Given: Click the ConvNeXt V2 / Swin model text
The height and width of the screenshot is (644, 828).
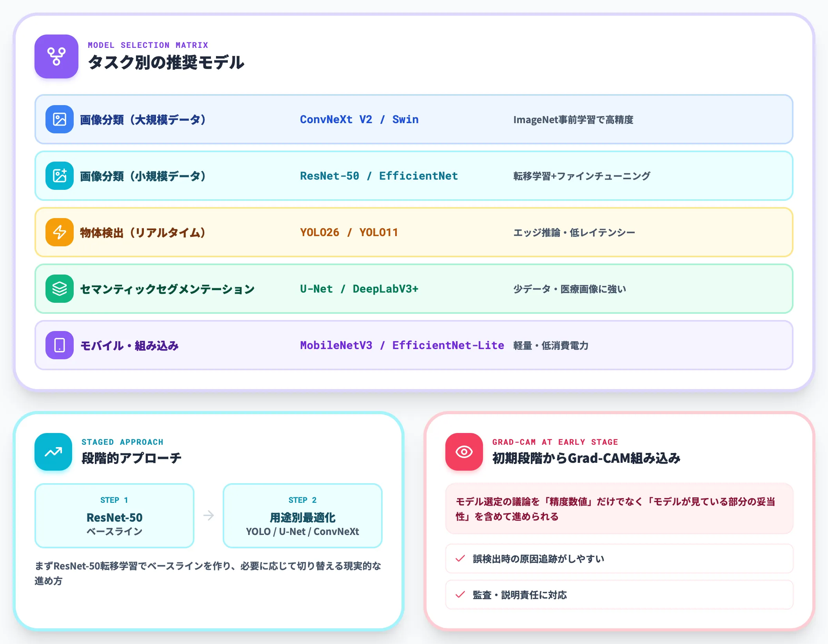Looking at the screenshot, I should point(359,120).
